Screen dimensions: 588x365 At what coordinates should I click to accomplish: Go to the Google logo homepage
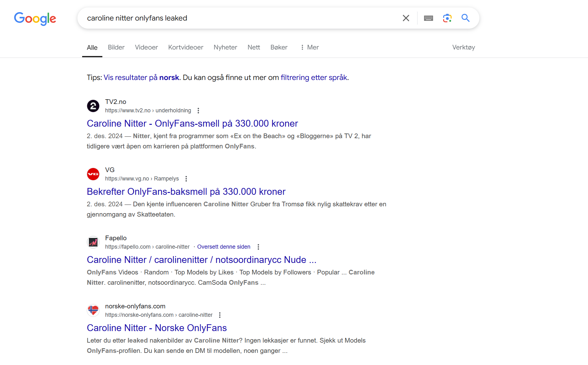pos(35,19)
